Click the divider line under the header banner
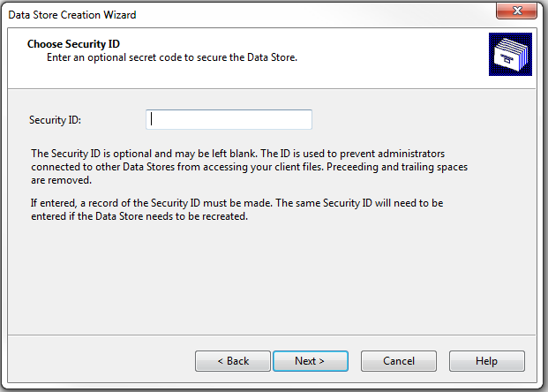The height and width of the screenshot is (392, 548). 272,89
